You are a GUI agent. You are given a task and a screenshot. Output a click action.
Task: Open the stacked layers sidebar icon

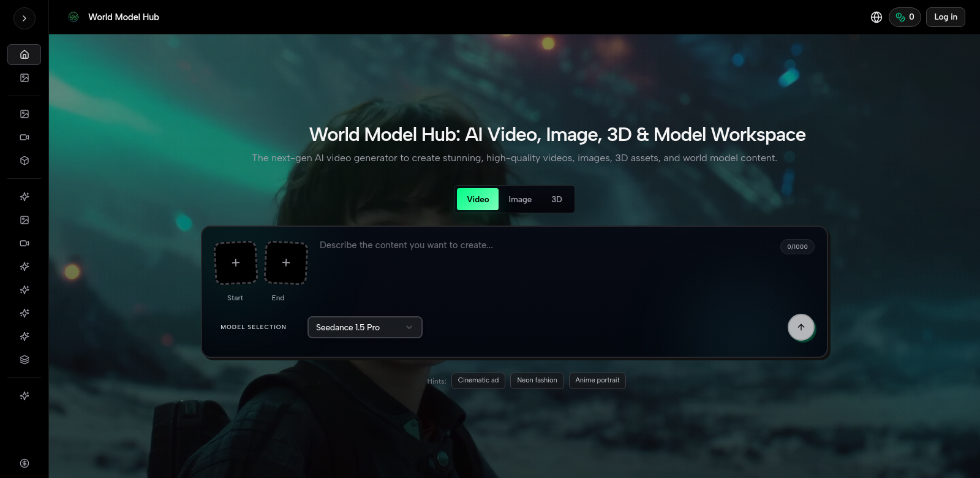[24, 360]
